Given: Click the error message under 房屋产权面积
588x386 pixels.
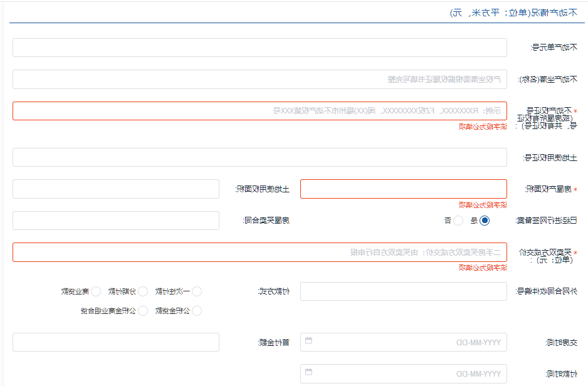Looking at the screenshot, I should tap(483, 205).
